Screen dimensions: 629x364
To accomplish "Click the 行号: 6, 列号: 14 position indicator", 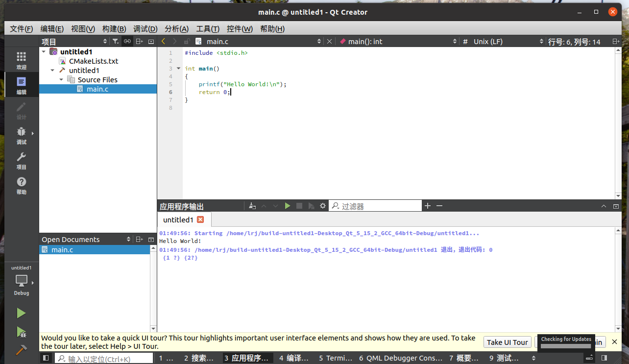I will (574, 42).
